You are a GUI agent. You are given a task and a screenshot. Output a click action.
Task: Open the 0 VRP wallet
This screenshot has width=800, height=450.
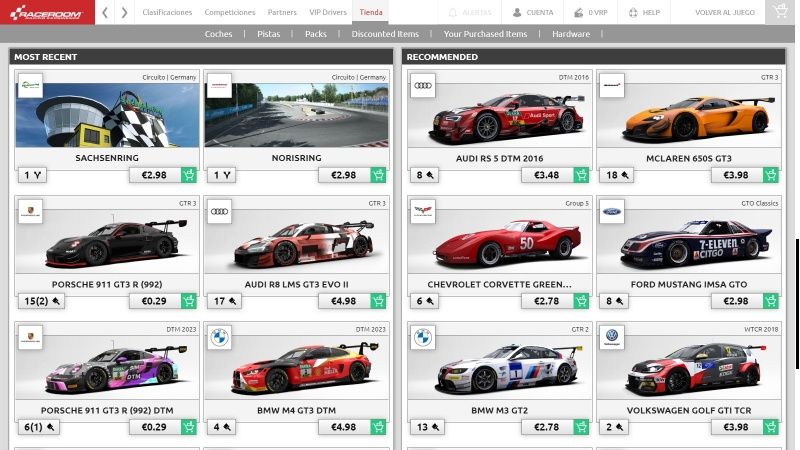(x=590, y=12)
